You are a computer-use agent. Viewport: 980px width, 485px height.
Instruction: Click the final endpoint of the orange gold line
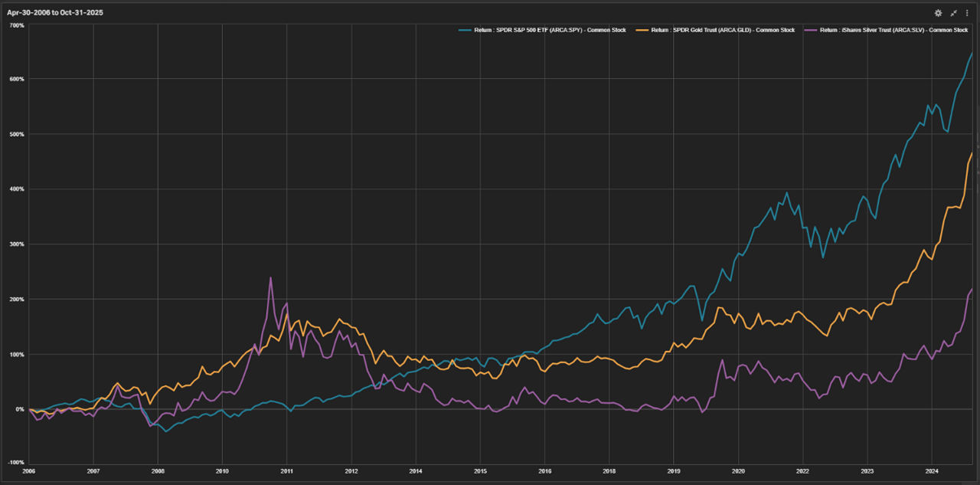[x=972, y=153]
